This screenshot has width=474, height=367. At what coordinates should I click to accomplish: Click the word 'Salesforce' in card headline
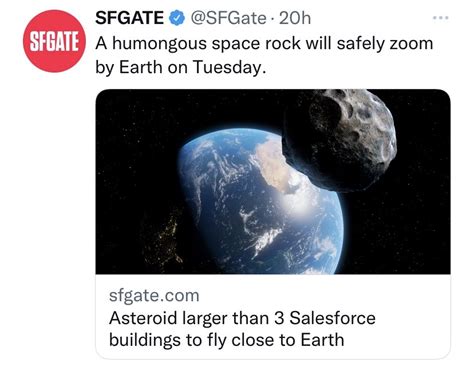[332, 318]
